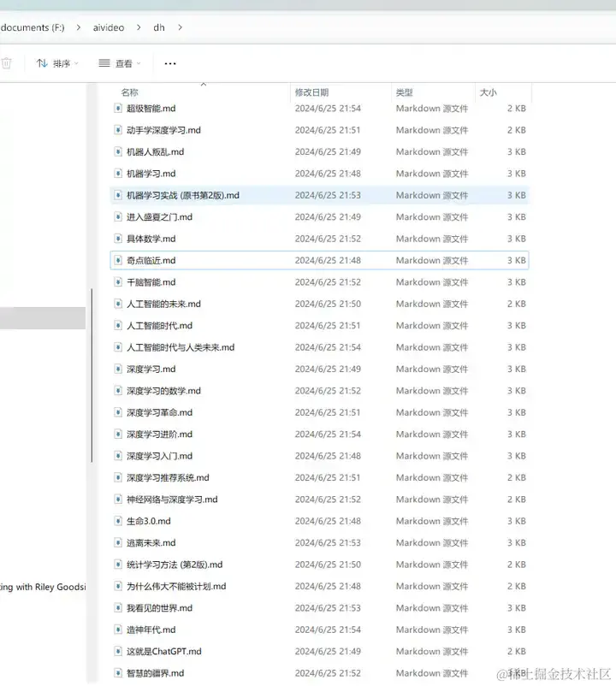Click file icon of 机器人叛乱.md
Screen dimensions: 616x686
point(118,151)
